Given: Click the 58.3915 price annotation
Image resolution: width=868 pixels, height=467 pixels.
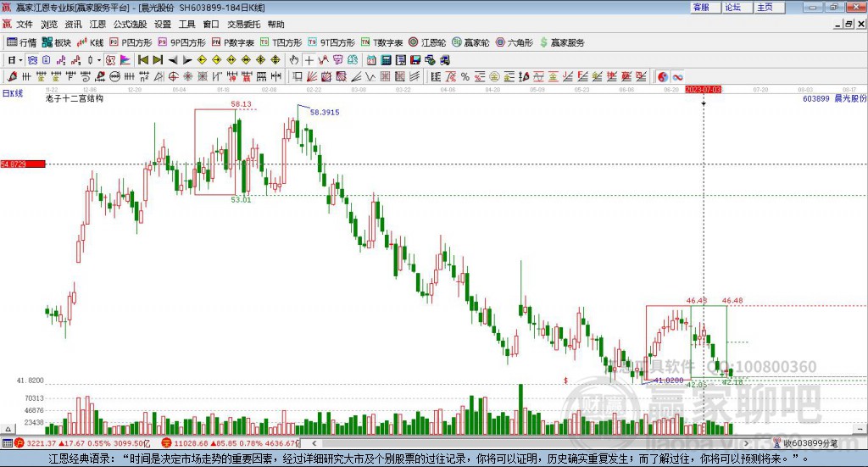Looking at the screenshot, I should click(x=325, y=113).
